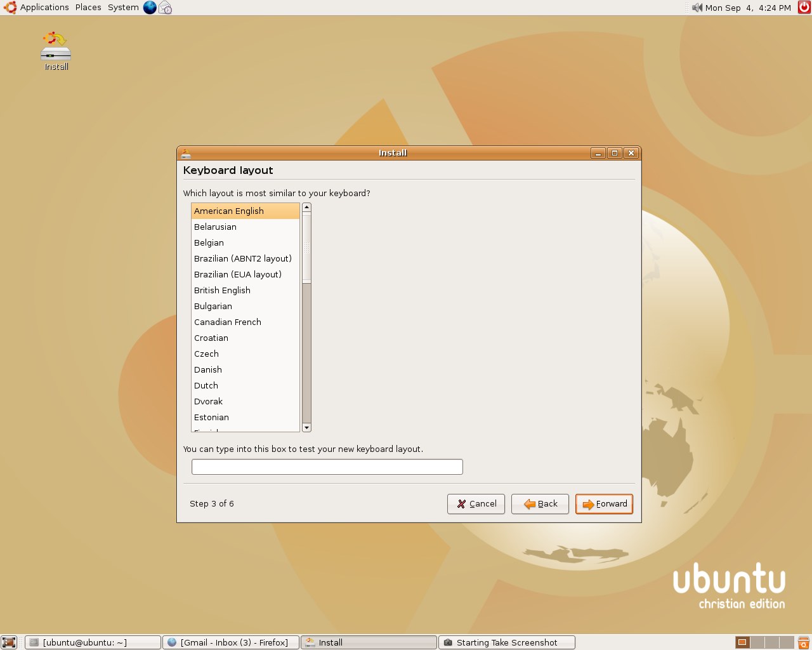812x650 pixels.
Task: Click the Cancel button
Action: click(476, 504)
